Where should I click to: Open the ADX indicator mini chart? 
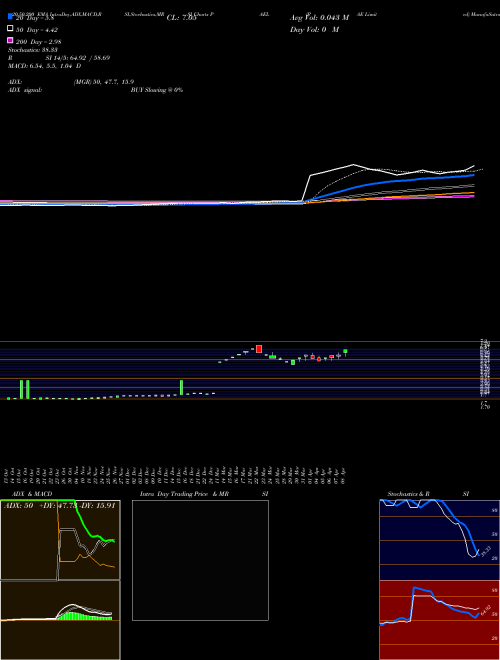60,540
